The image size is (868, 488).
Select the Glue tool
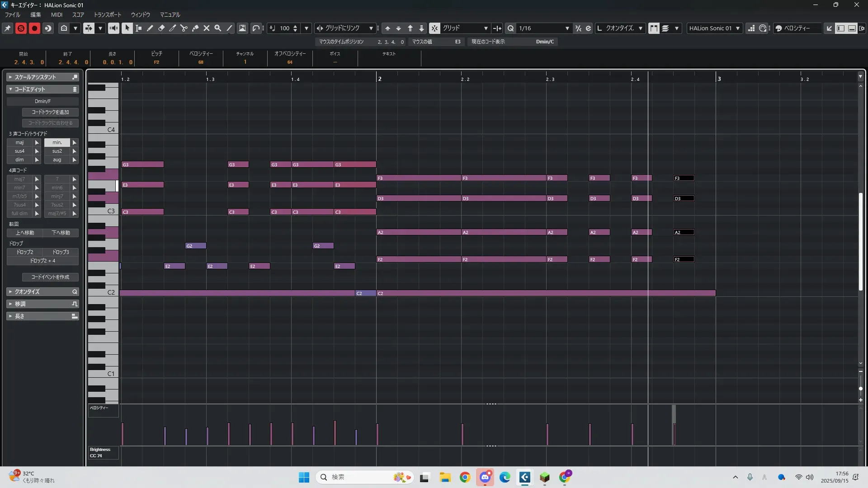195,28
